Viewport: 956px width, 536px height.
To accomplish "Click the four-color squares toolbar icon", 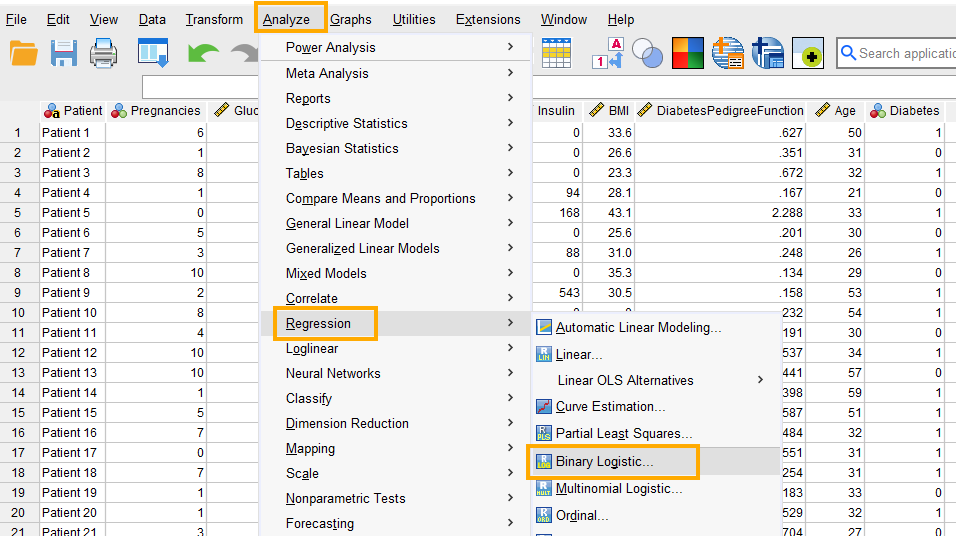I will [687, 53].
